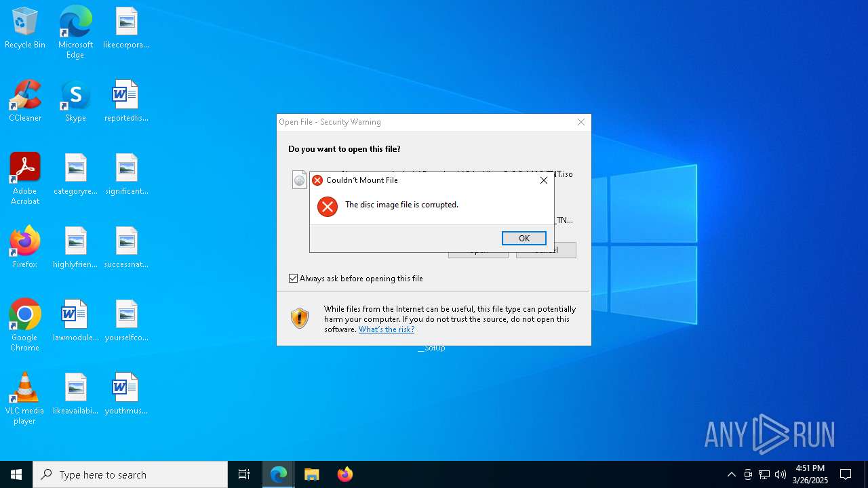This screenshot has height=488, width=868.
Task: Open the Windows Start menu
Action: (x=16, y=474)
